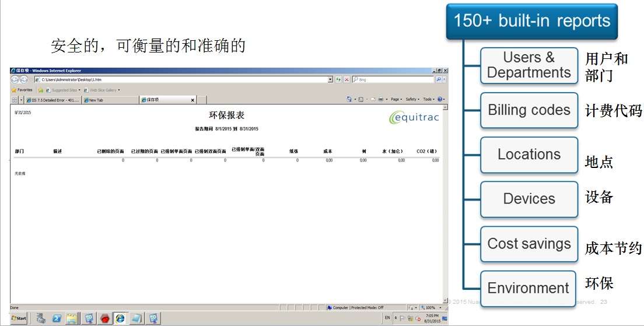Open the Page menu

[x=396, y=99]
